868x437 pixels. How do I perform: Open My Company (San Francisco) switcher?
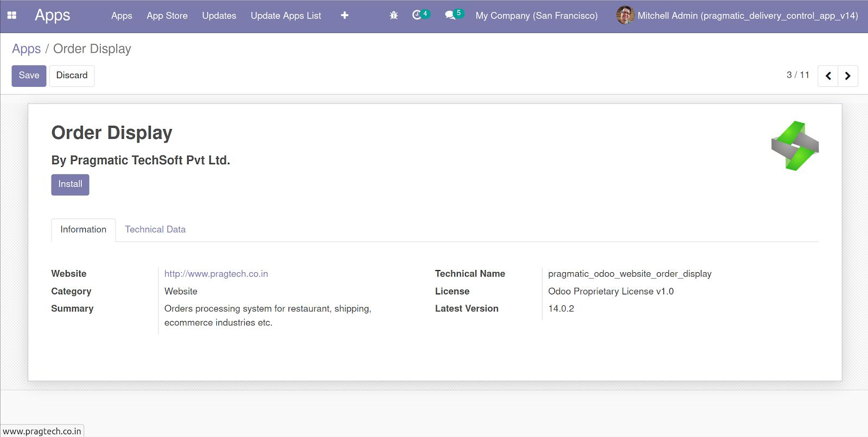pyautogui.click(x=537, y=16)
